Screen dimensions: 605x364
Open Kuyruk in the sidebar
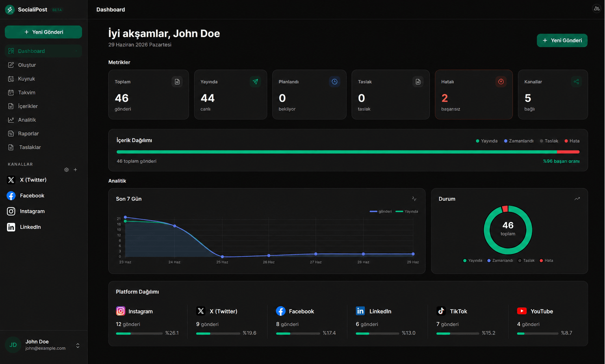point(43,78)
